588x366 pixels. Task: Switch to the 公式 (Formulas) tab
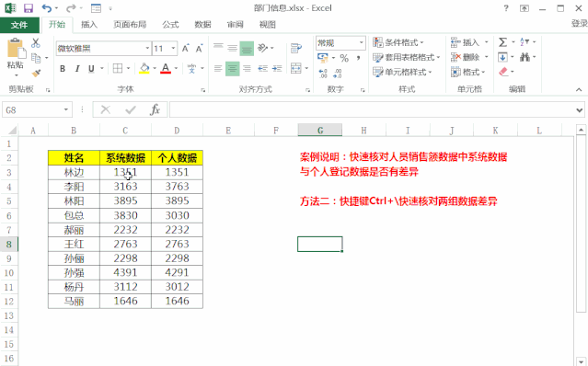coord(170,25)
